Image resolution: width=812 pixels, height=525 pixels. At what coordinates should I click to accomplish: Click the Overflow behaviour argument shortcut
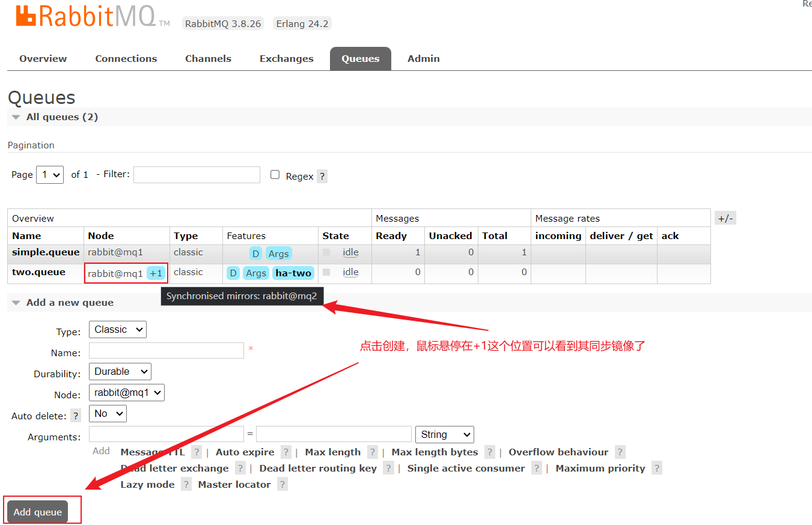pos(558,452)
